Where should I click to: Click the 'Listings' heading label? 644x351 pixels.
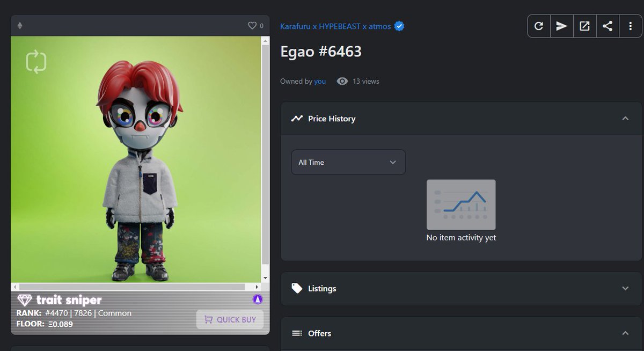(x=322, y=289)
